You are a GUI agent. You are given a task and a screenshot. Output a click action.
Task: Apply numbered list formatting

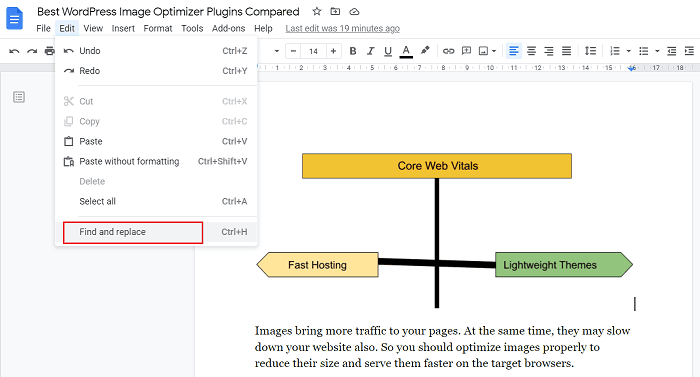coord(615,51)
